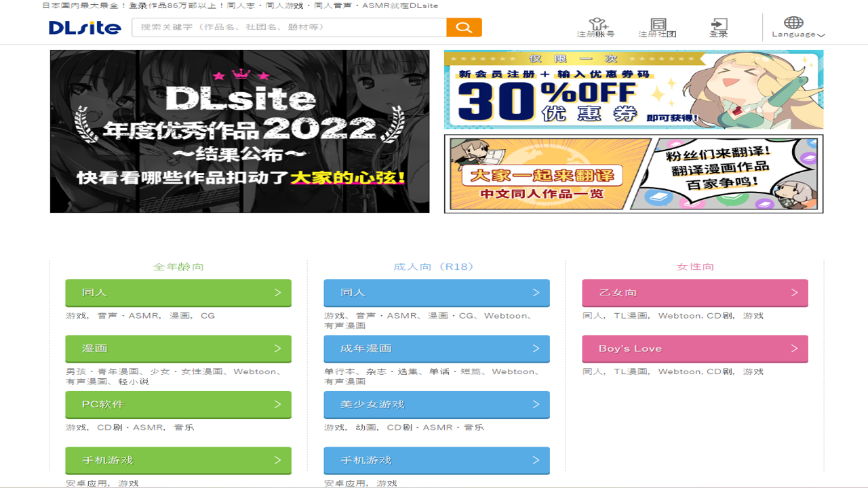Click the arrow on blue 同人 button
The height and width of the screenshot is (488, 868).
click(536, 292)
